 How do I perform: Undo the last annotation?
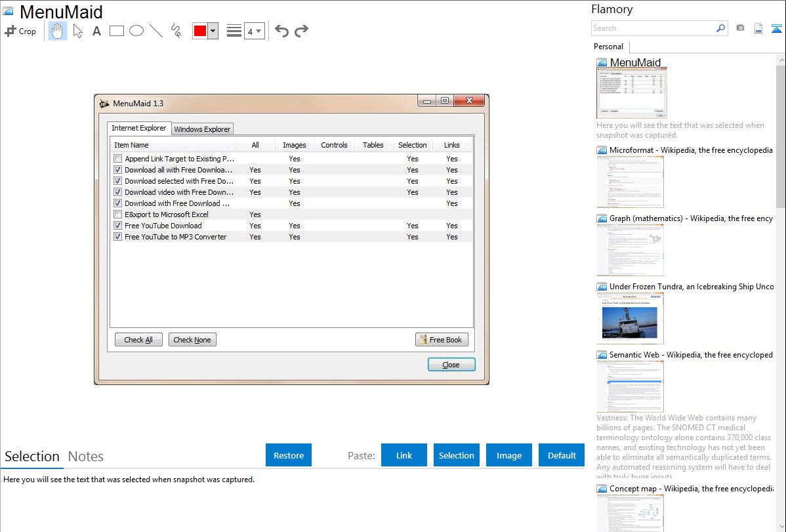[281, 31]
